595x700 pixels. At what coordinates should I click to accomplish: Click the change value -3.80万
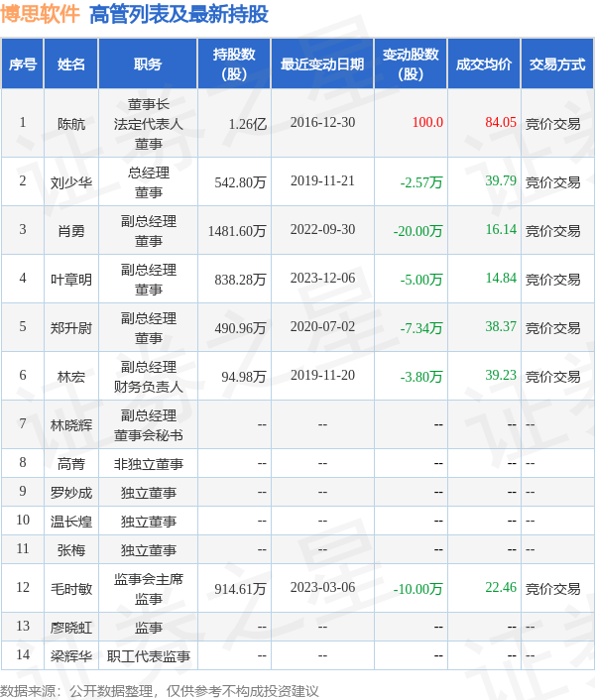(421, 377)
